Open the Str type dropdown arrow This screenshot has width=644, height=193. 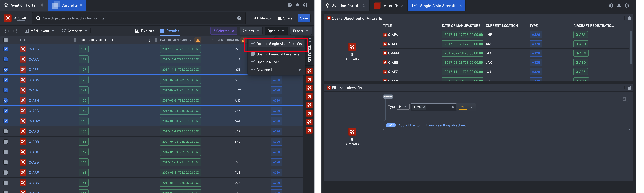(471, 107)
